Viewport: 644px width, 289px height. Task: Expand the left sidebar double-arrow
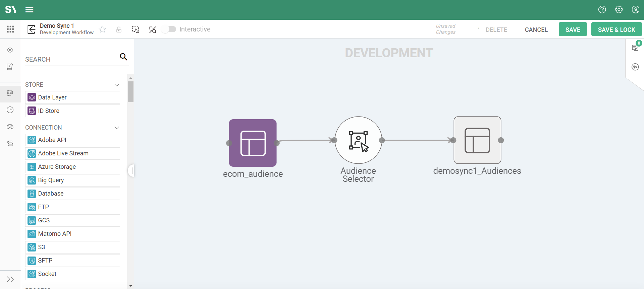click(10, 279)
